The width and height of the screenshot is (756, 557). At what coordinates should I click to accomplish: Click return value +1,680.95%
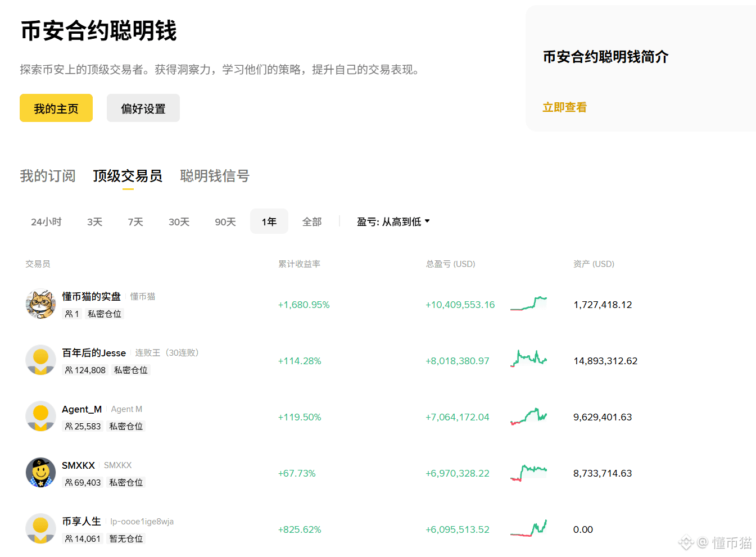click(x=304, y=305)
